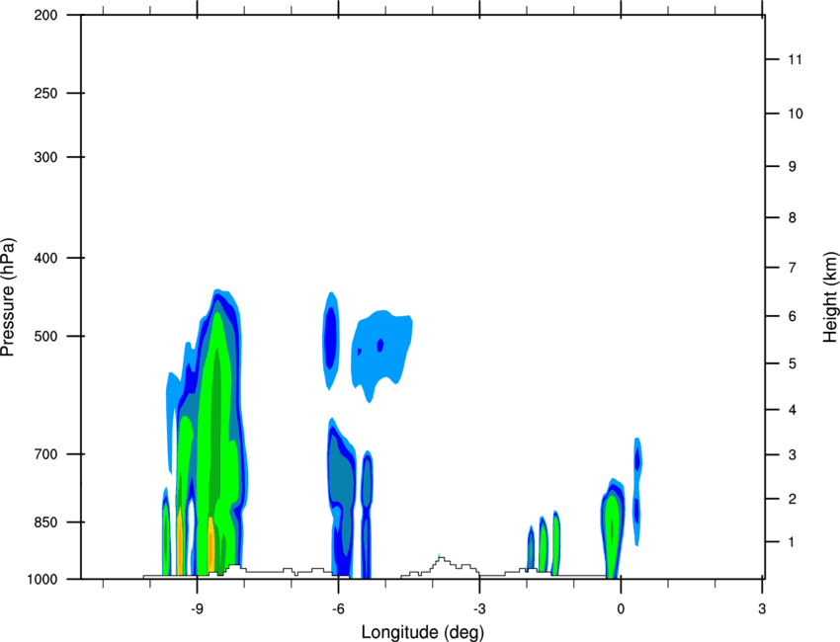This screenshot has height=642, width=840.
Task: Click the 9 km height label
Action: point(793,167)
